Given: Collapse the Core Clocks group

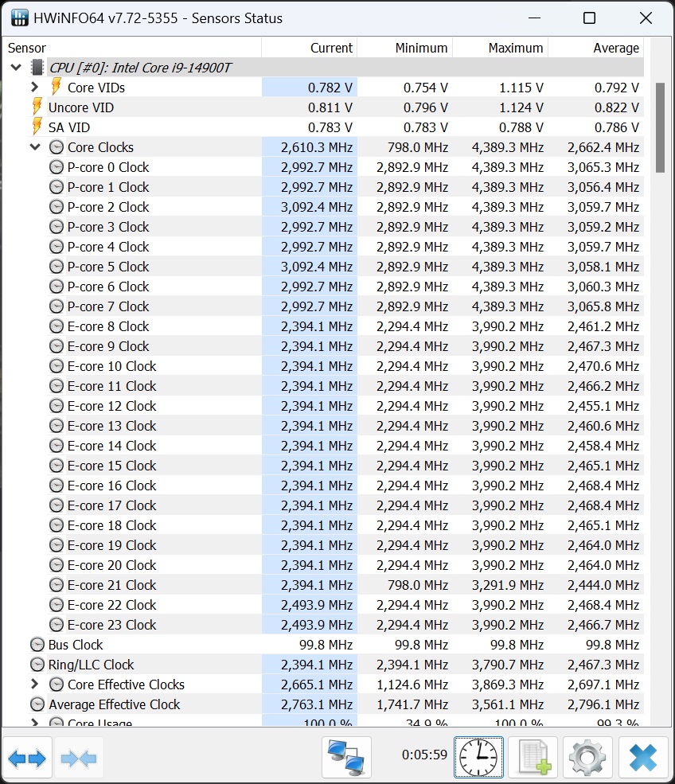Looking at the screenshot, I should coord(35,147).
